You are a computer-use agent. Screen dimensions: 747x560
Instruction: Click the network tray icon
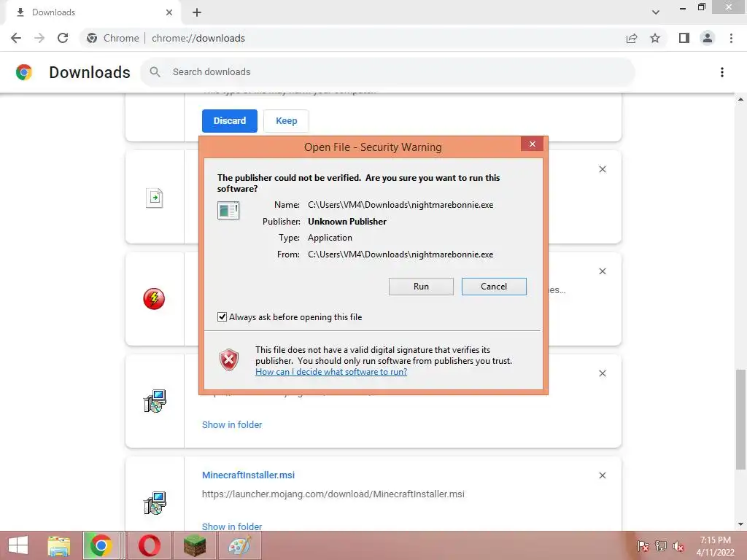[x=661, y=546]
